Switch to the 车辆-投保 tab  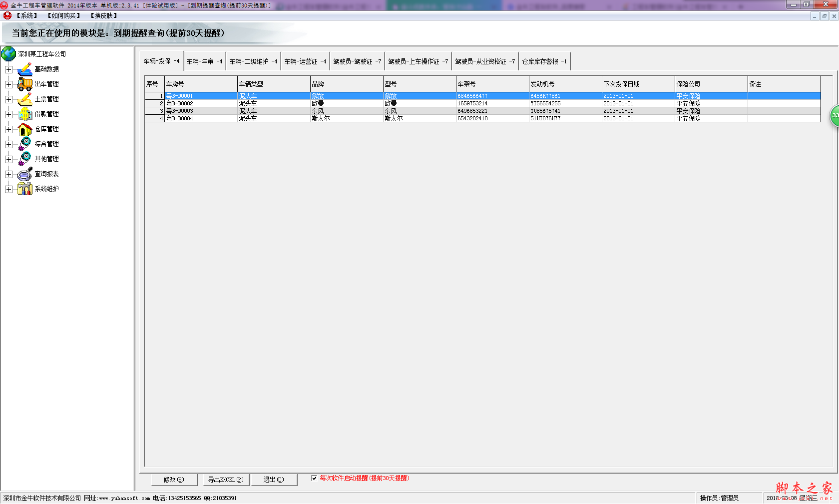coord(162,61)
